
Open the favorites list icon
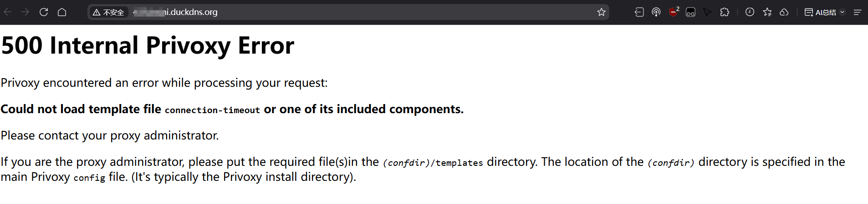click(x=767, y=12)
